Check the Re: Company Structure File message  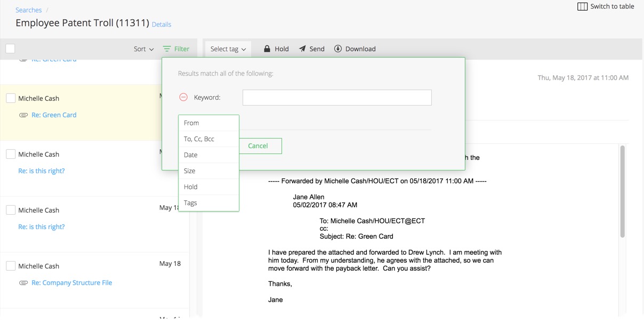[10, 266]
